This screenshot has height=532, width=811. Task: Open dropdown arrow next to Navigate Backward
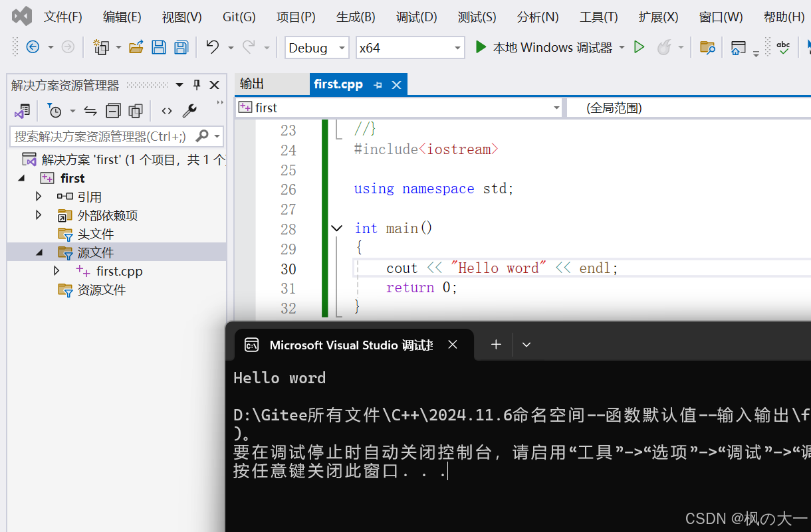[x=51, y=47]
